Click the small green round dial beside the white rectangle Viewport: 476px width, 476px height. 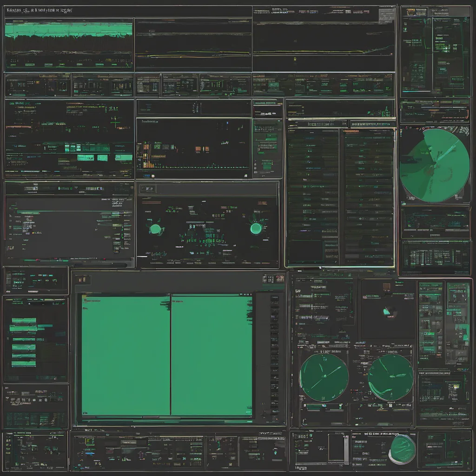click(402, 449)
